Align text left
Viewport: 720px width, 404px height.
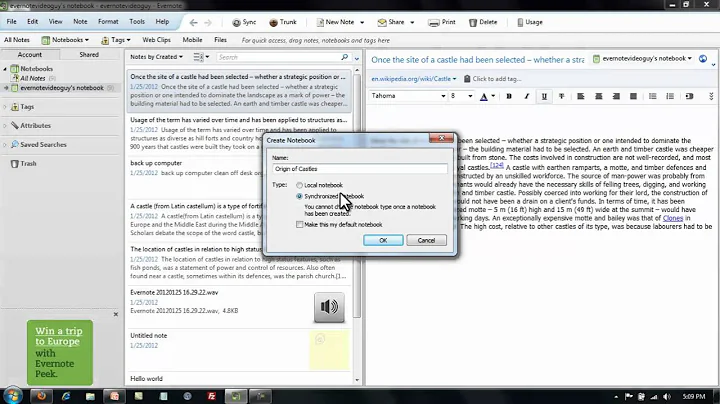click(x=580, y=96)
